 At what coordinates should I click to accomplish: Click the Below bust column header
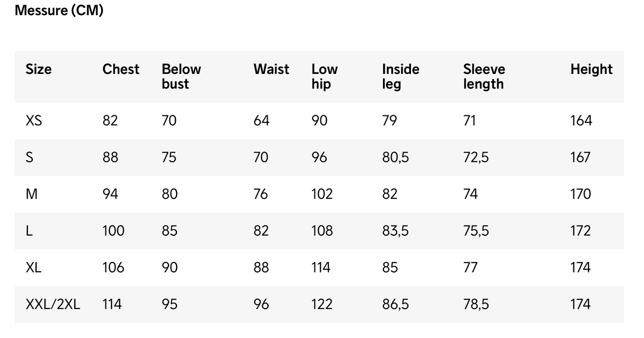(181, 76)
